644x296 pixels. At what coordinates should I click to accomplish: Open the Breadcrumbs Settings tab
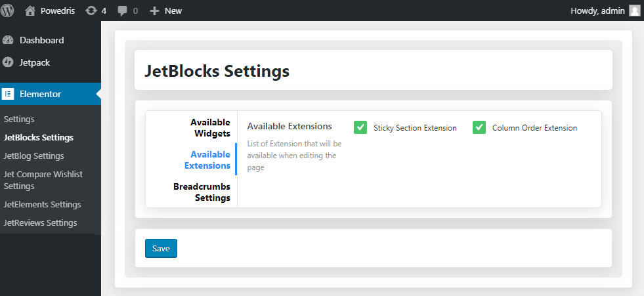point(202,192)
